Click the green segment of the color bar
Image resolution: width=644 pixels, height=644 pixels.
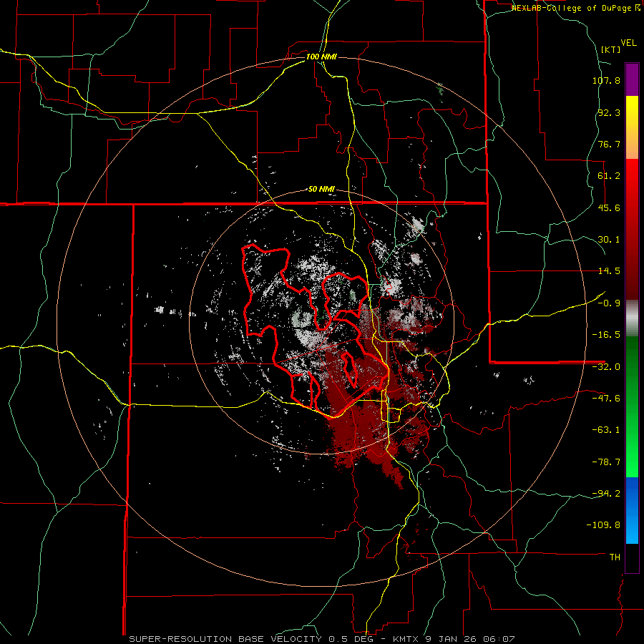coord(632,406)
